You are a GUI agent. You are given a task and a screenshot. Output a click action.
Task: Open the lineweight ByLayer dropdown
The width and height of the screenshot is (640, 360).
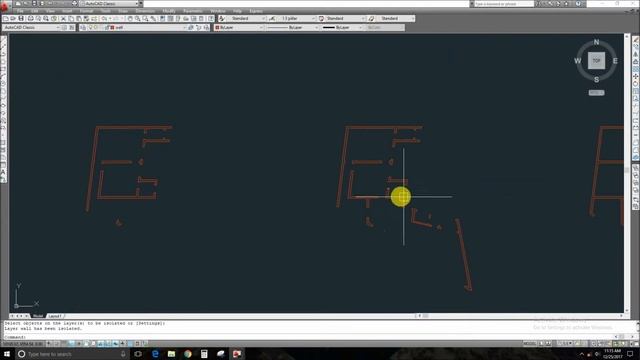click(x=342, y=27)
